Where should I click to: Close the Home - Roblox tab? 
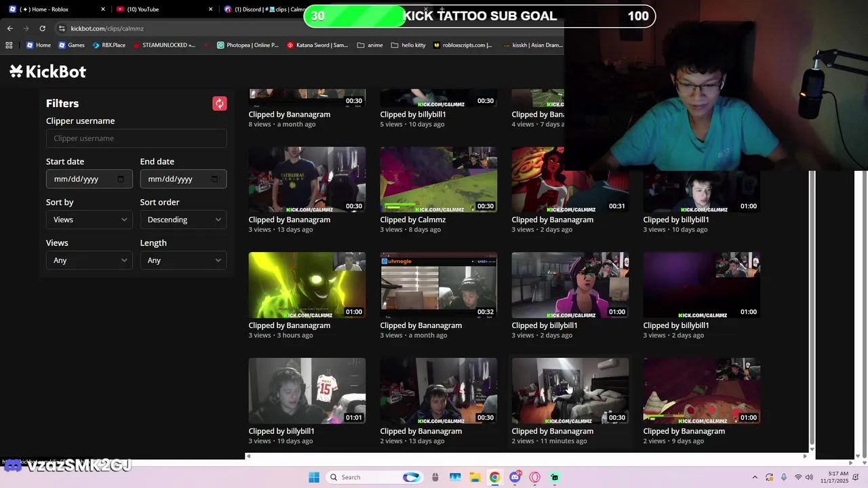click(x=103, y=9)
